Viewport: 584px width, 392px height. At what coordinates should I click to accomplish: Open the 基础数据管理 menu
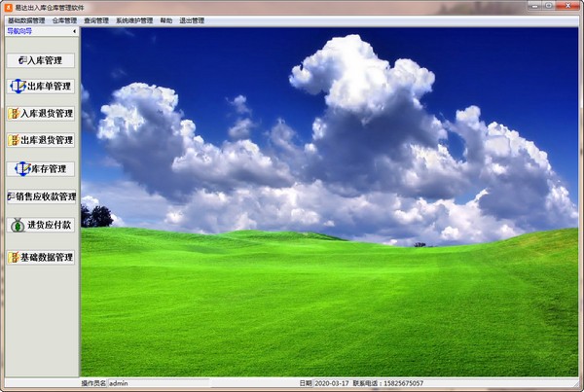click(26, 20)
